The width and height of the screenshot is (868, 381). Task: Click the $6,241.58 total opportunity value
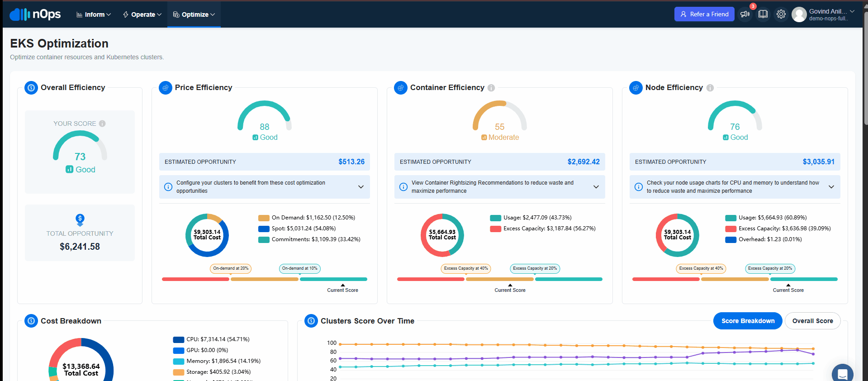click(x=80, y=247)
